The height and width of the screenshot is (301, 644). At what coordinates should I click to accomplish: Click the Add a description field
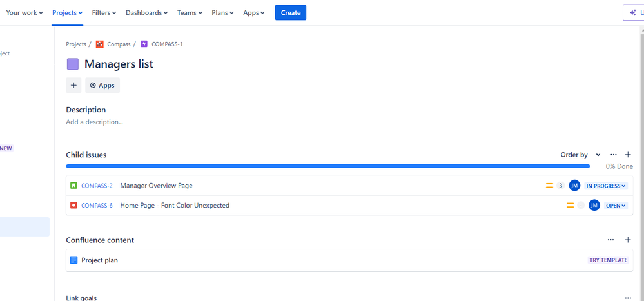95,122
